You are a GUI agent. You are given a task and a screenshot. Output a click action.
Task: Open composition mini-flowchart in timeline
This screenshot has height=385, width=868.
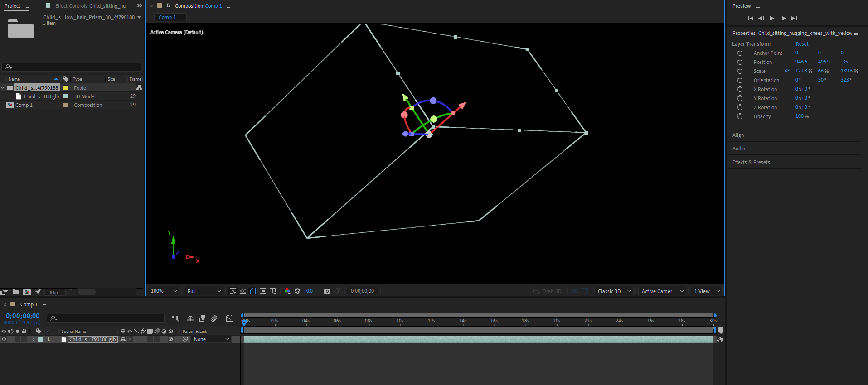175,318
